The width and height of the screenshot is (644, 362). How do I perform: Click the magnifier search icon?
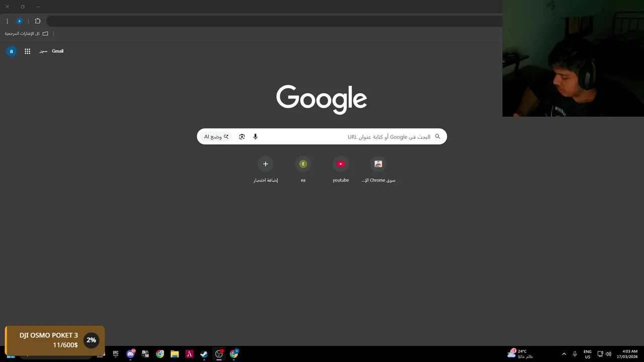click(437, 137)
